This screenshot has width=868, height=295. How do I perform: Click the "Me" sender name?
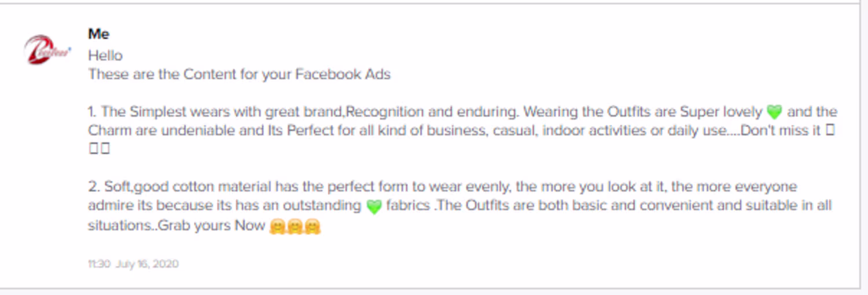[x=99, y=34]
